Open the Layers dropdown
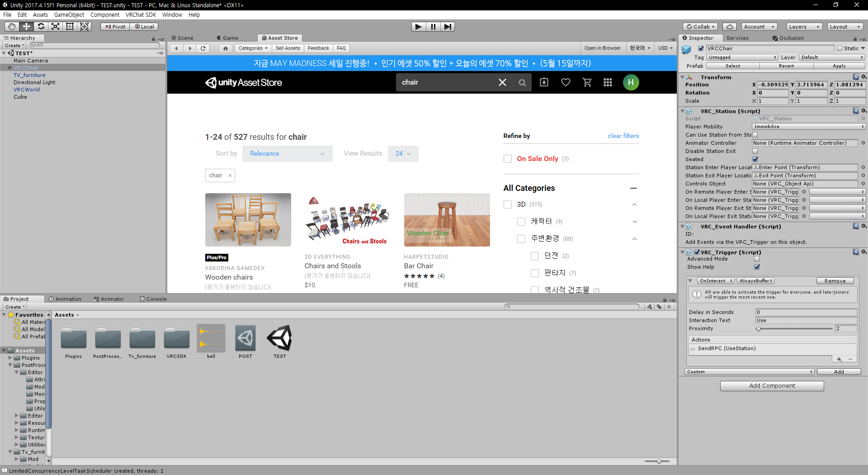868x475 pixels. pos(804,27)
